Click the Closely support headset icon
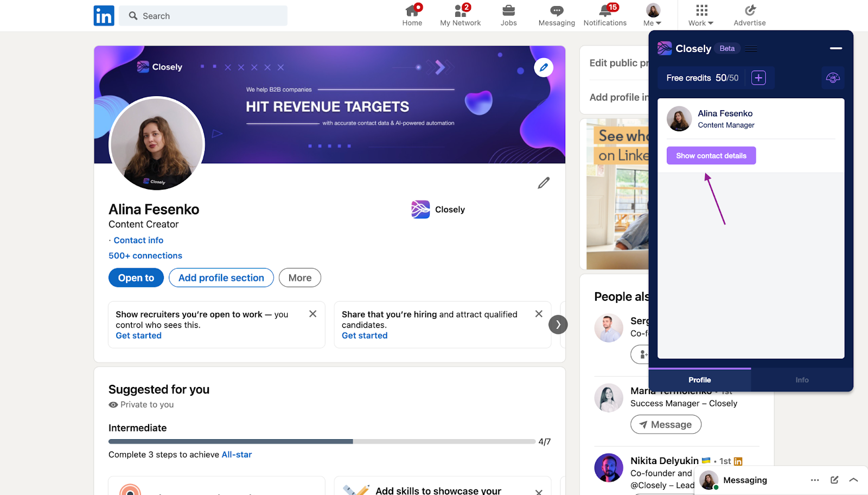 [x=833, y=78]
